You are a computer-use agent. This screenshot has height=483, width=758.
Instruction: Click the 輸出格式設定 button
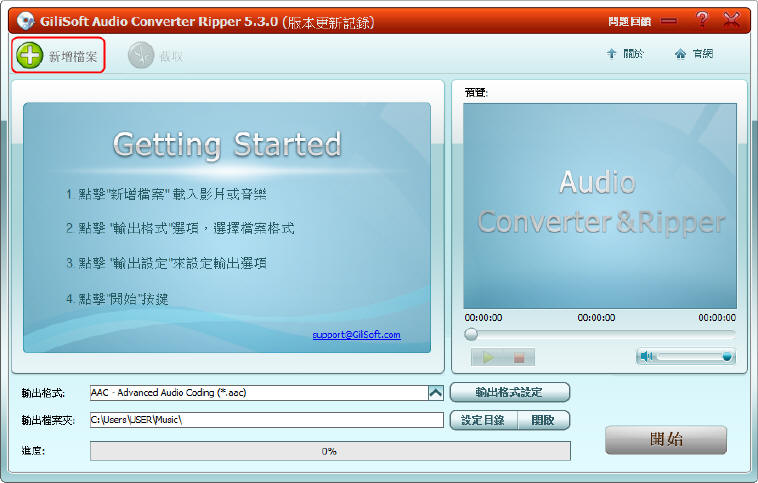coord(510,392)
